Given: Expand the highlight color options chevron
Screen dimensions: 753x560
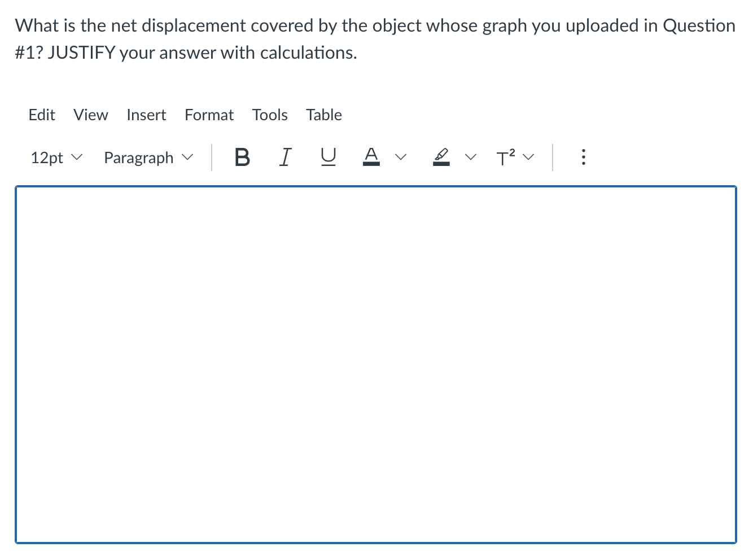Looking at the screenshot, I should tap(471, 158).
